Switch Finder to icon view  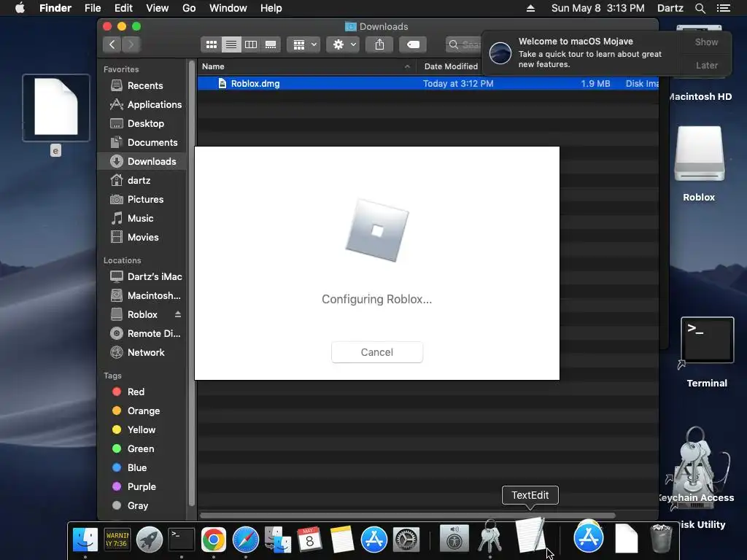pos(211,44)
